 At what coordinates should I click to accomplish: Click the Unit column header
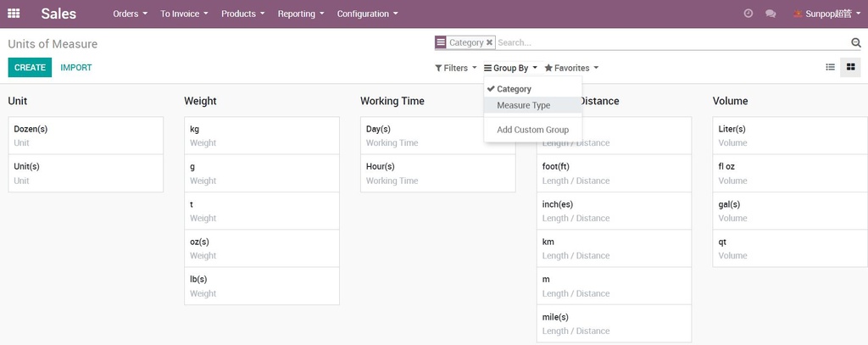click(x=18, y=101)
